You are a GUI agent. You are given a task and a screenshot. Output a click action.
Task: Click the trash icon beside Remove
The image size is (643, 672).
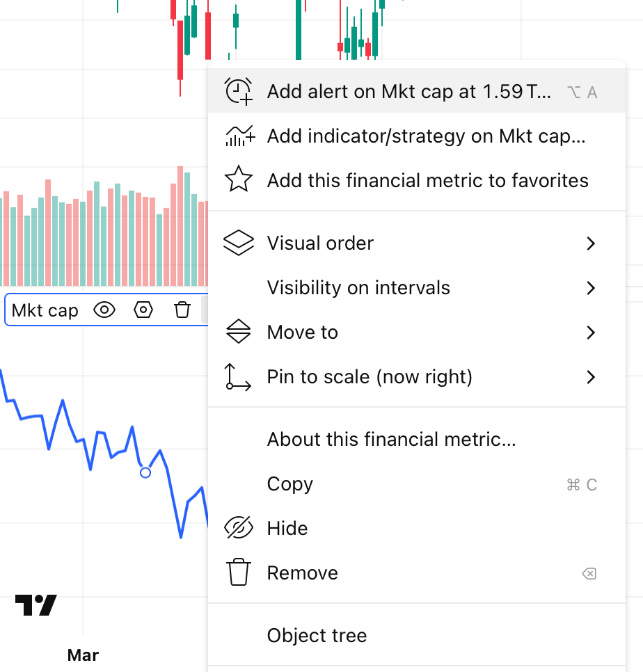pyautogui.click(x=238, y=572)
